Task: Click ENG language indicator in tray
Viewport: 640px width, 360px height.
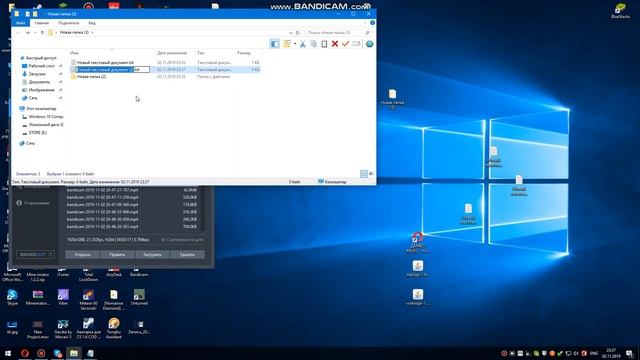Action: pyautogui.click(x=594, y=353)
